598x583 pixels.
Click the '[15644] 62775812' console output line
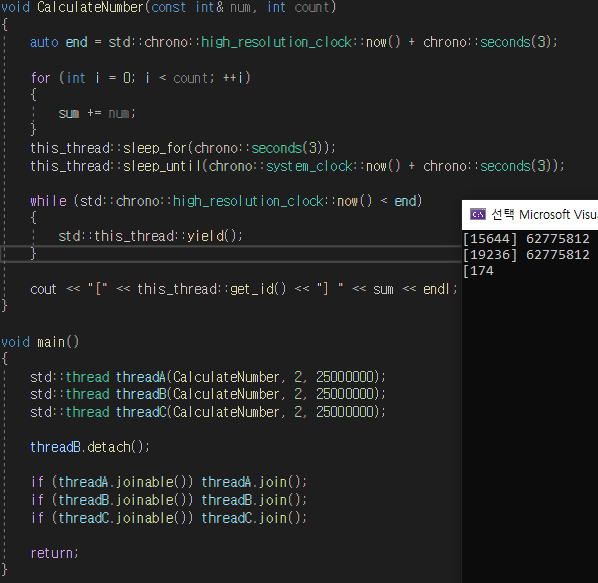coord(526,239)
